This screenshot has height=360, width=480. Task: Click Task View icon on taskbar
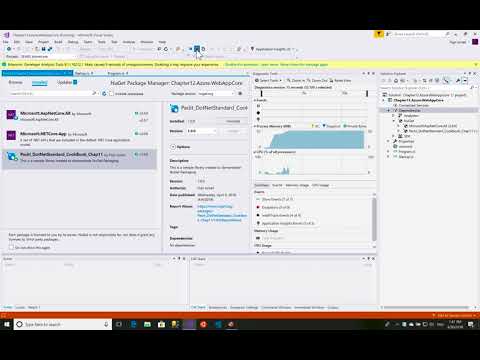(x=118, y=324)
